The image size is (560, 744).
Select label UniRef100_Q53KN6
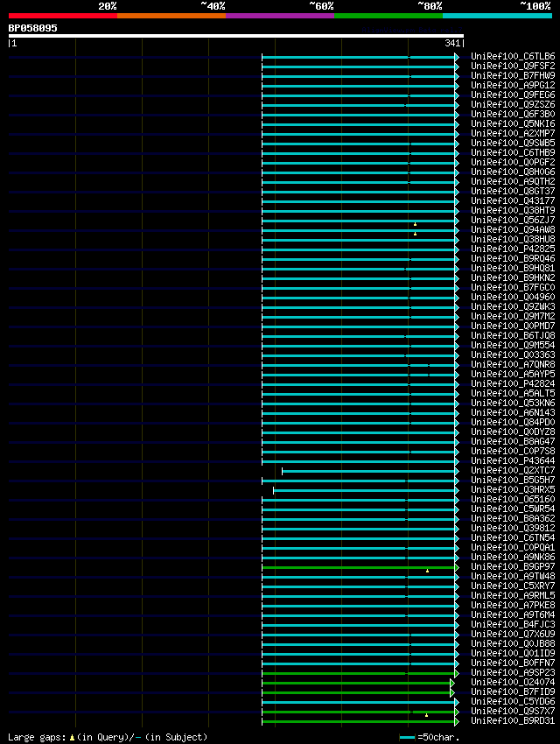click(513, 403)
